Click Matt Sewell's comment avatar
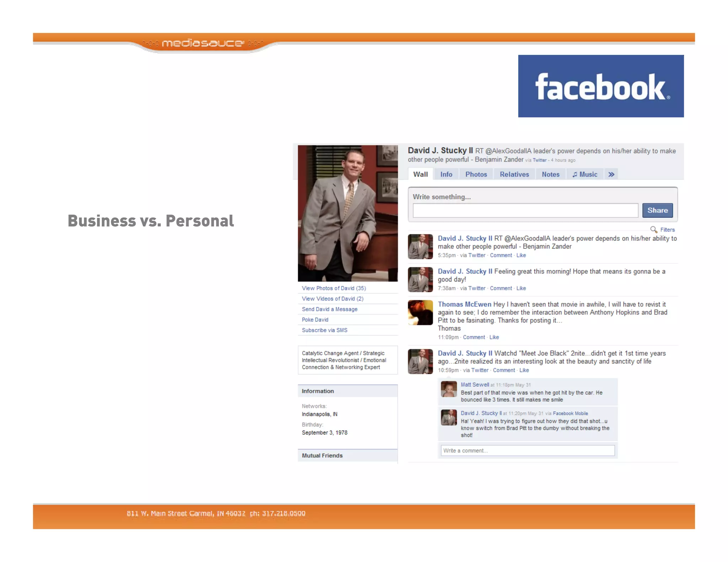Viewport: 728px width, 562px height. point(449,389)
